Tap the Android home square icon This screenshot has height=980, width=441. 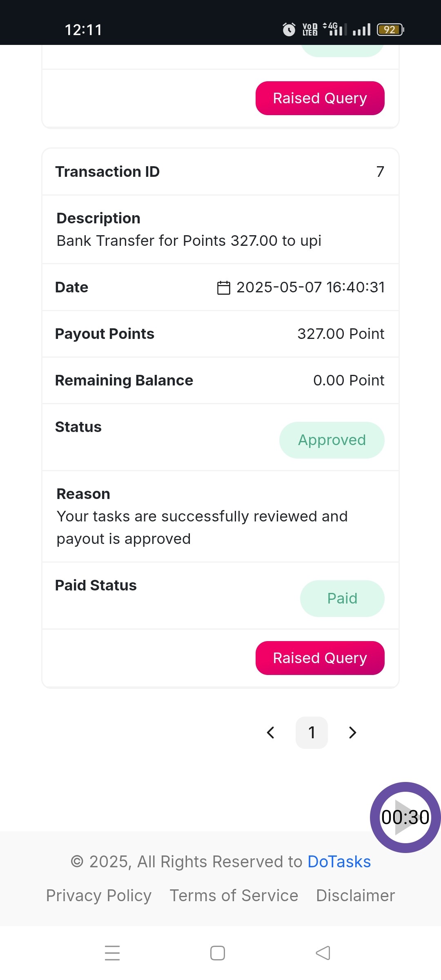coord(218,953)
